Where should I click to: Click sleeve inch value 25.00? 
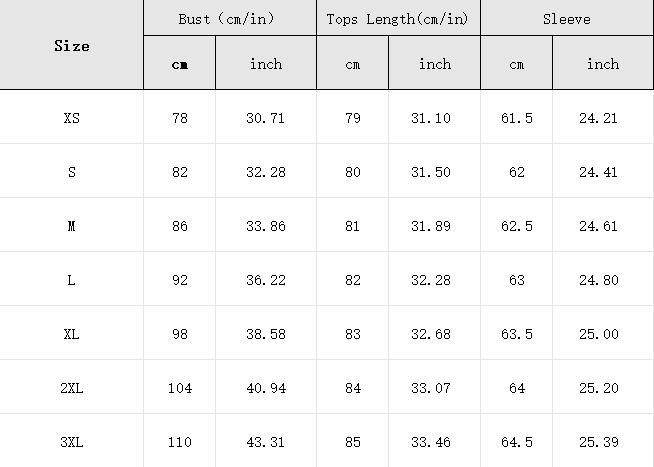click(599, 334)
